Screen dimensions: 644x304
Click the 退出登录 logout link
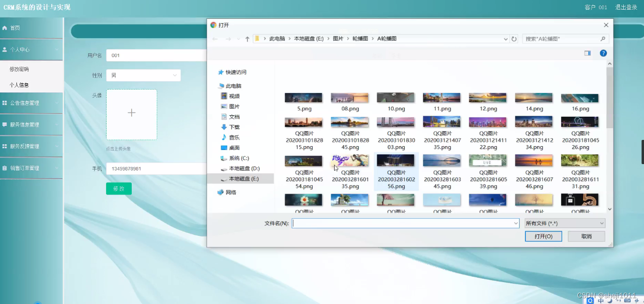click(x=627, y=7)
